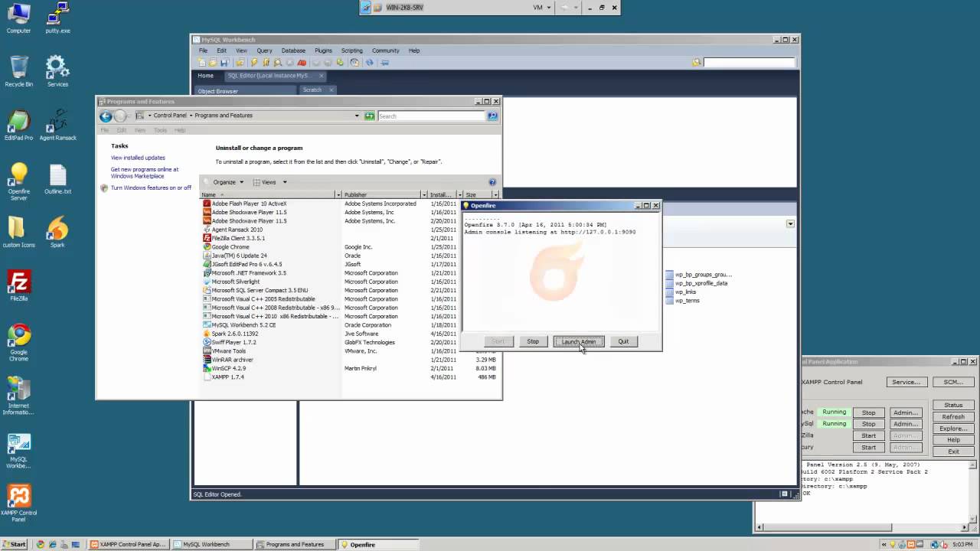Stop the Apache service in XAMPP
This screenshot has width=980, height=551.
(x=868, y=412)
